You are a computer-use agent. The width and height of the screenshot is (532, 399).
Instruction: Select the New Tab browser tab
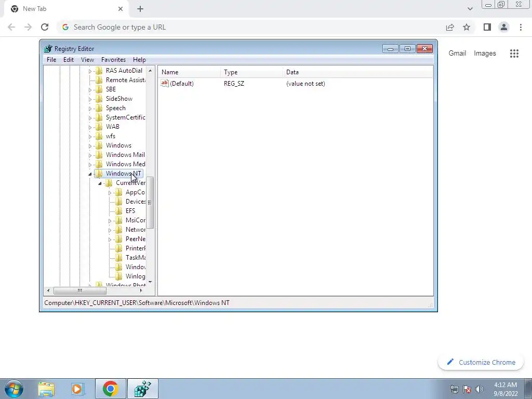point(66,9)
